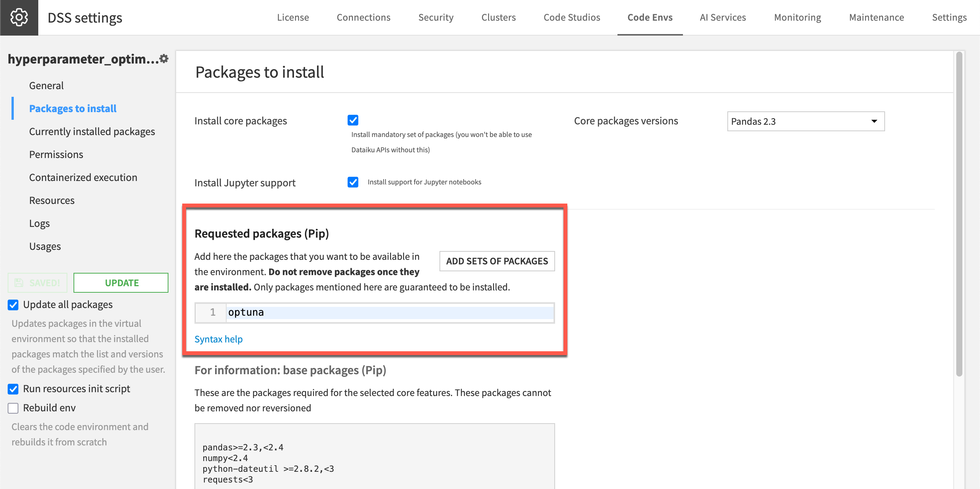Select the Code Studios tab
Screen dimensions: 980x489
click(x=572, y=18)
